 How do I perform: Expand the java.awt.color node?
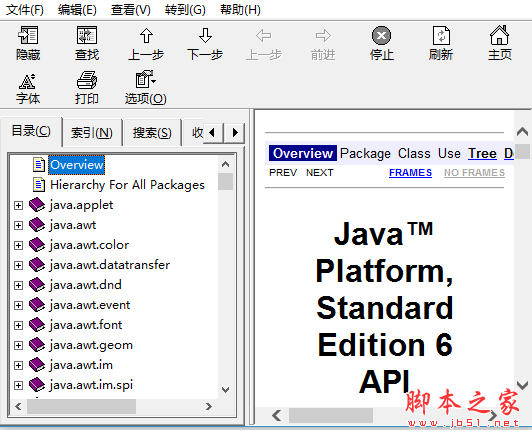pos(18,245)
